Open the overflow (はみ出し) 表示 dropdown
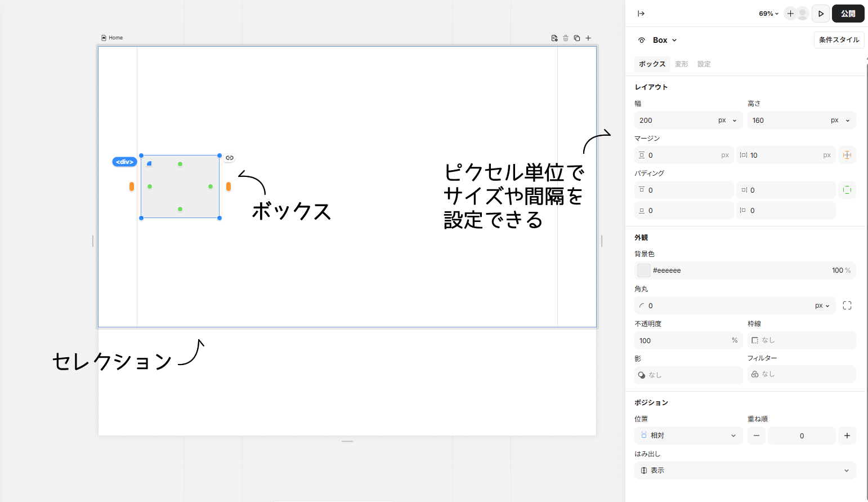Screen dimensions: 868x502 (745, 470)
